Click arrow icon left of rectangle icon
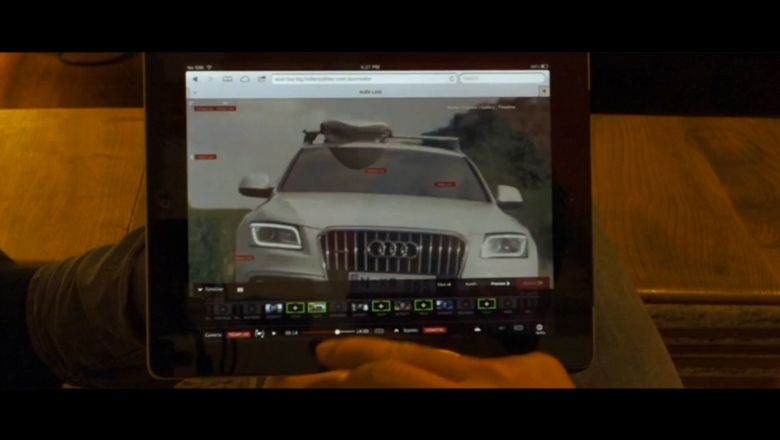The width and height of the screenshot is (780, 440). click(x=502, y=328)
